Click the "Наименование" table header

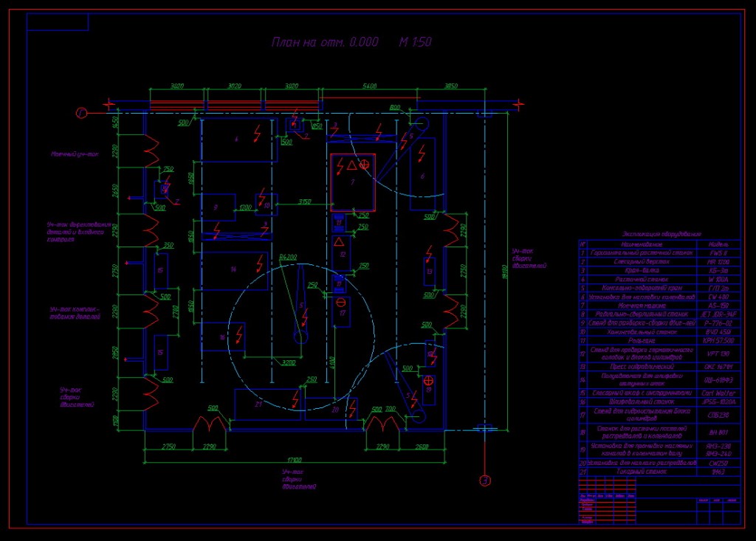[642, 244]
